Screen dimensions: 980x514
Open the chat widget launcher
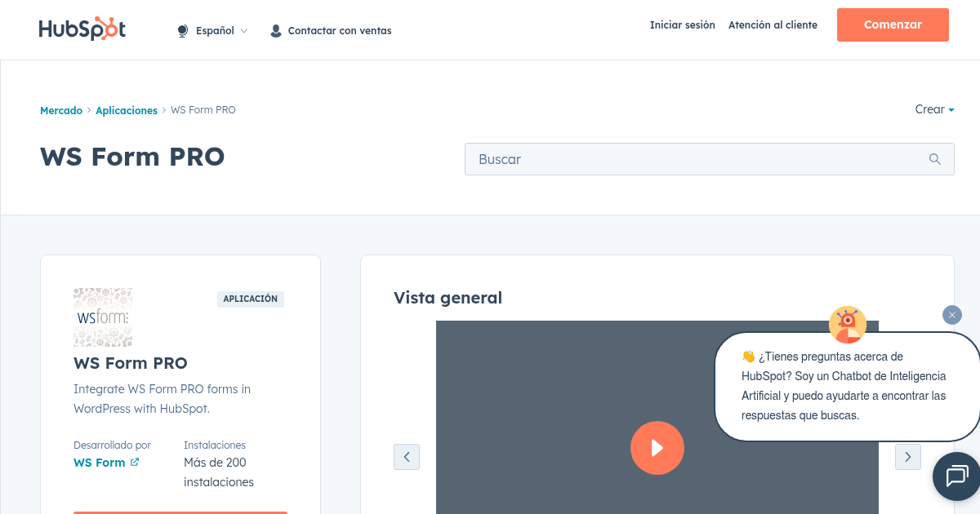point(956,476)
